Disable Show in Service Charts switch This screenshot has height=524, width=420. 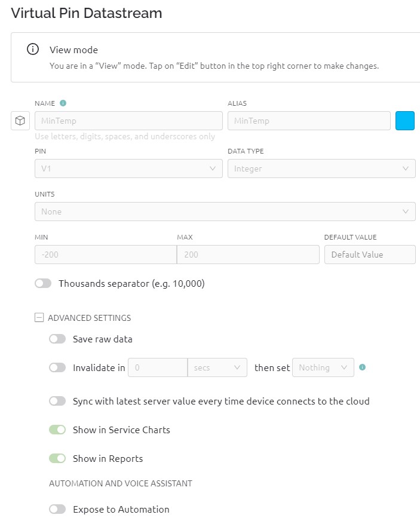[x=57, y=430]
